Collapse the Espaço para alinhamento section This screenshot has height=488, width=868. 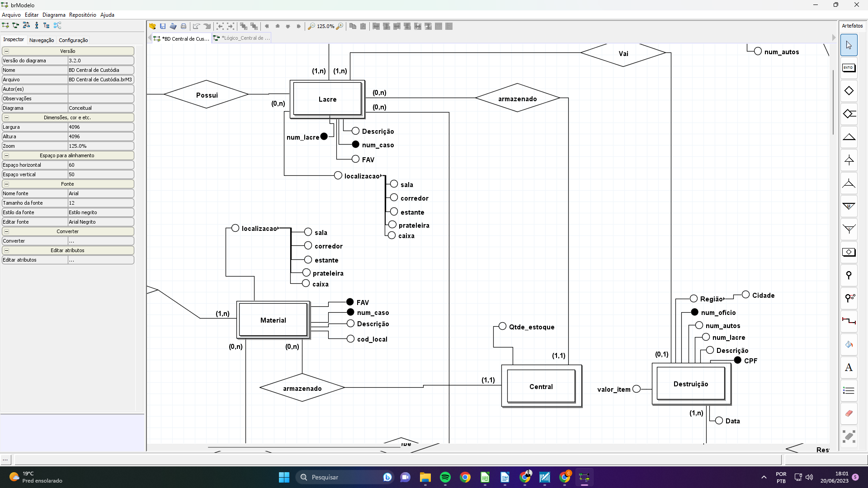(x=6, y=155)
